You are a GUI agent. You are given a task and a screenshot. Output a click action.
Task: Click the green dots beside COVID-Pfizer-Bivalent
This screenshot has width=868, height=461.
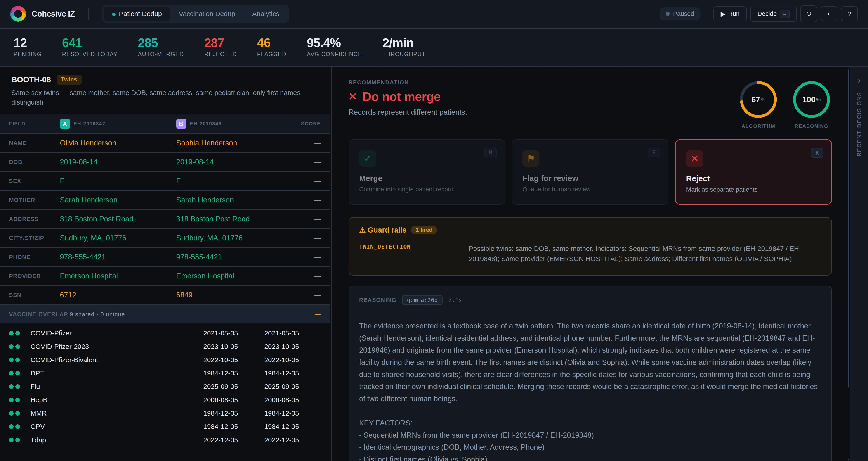(x=14, y=360)
